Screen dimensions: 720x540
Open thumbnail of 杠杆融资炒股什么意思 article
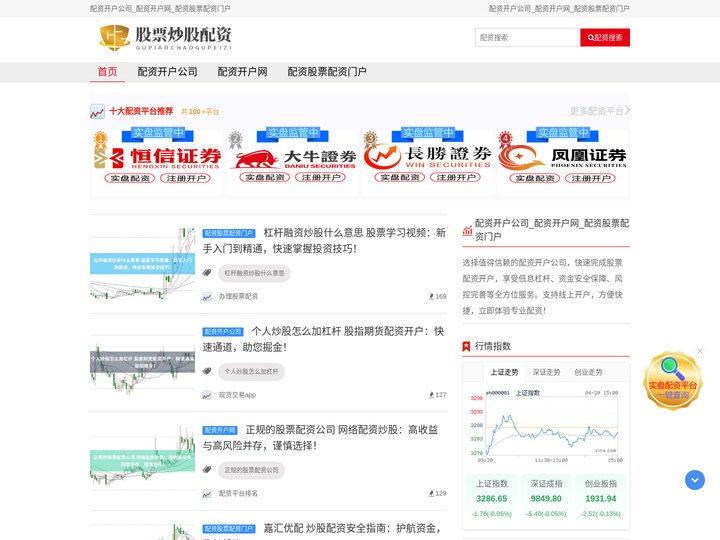[x=142, y=264]
